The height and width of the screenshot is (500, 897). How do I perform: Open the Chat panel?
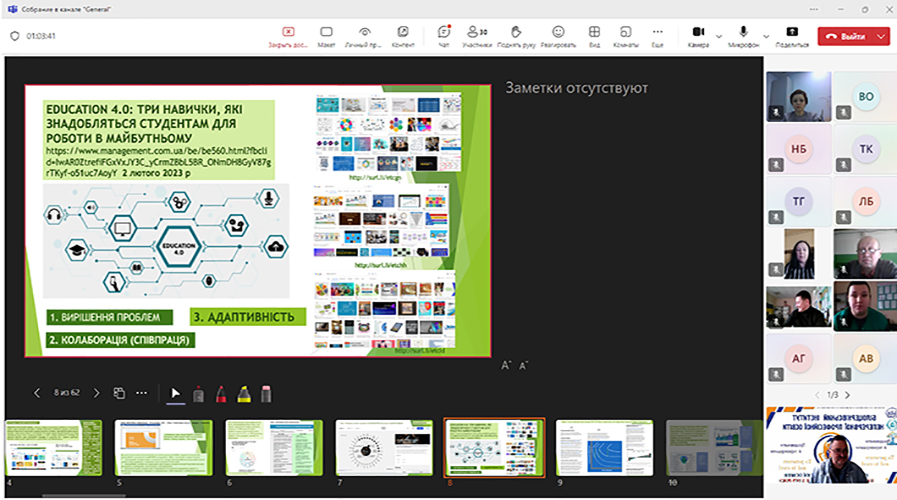point(444,36)
